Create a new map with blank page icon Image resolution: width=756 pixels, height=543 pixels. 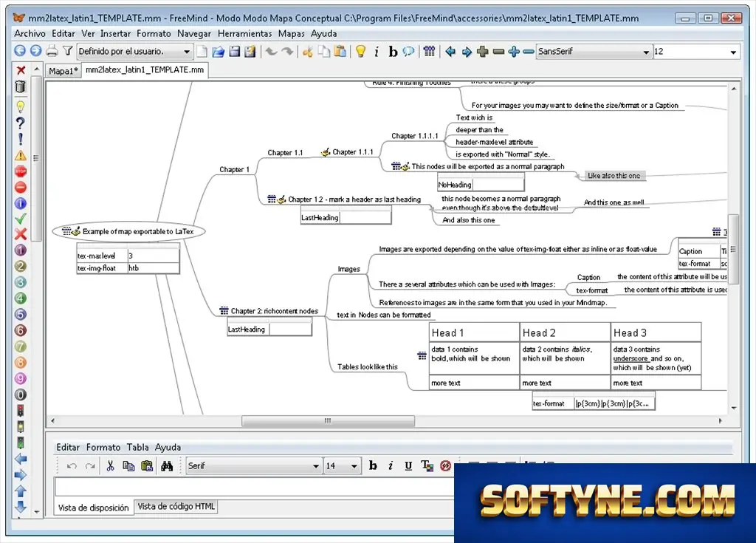(x=202, y=51)
